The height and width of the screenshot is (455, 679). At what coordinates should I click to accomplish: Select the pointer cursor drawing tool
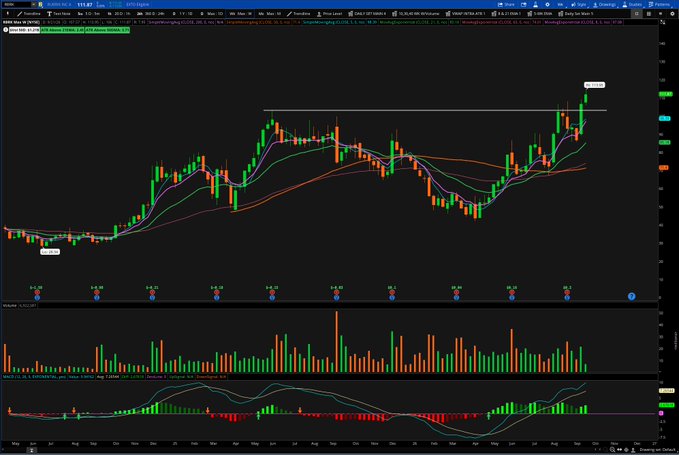point(7,13)
